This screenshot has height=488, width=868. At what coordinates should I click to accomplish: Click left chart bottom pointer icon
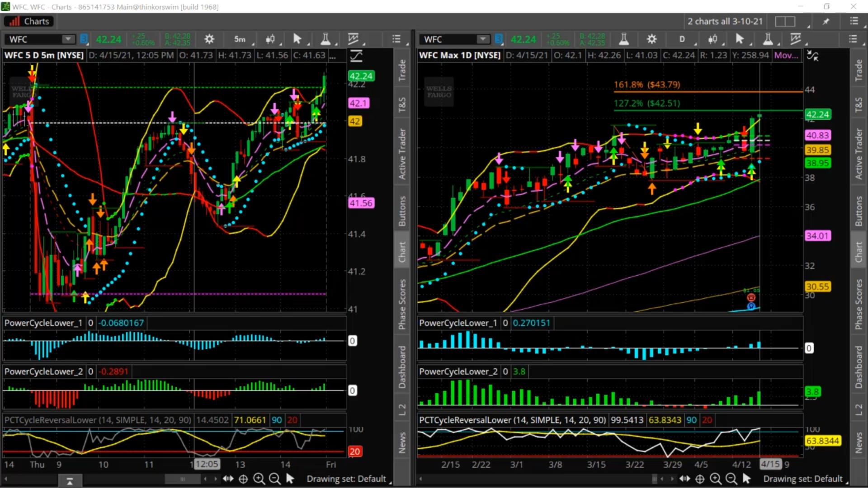pyautogui.click(x=290, y=479)
